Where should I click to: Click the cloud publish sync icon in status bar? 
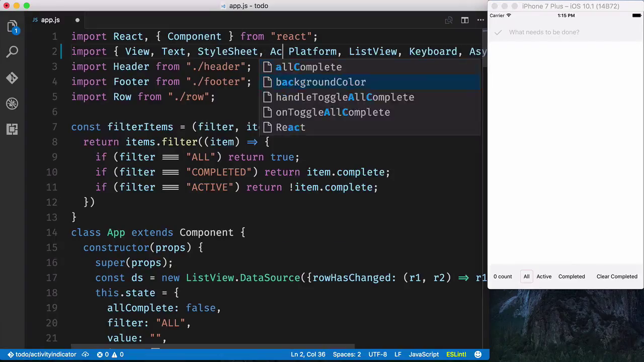click(x=86, y=354)
